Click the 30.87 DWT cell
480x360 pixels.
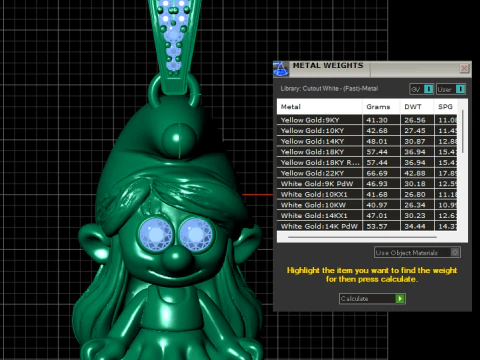[x=418, y=141]
